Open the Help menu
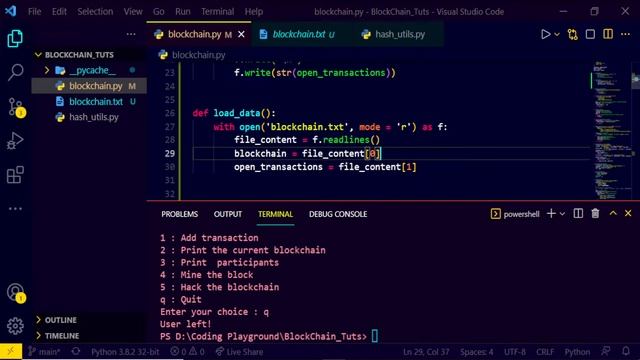 (x=254, y=11)
